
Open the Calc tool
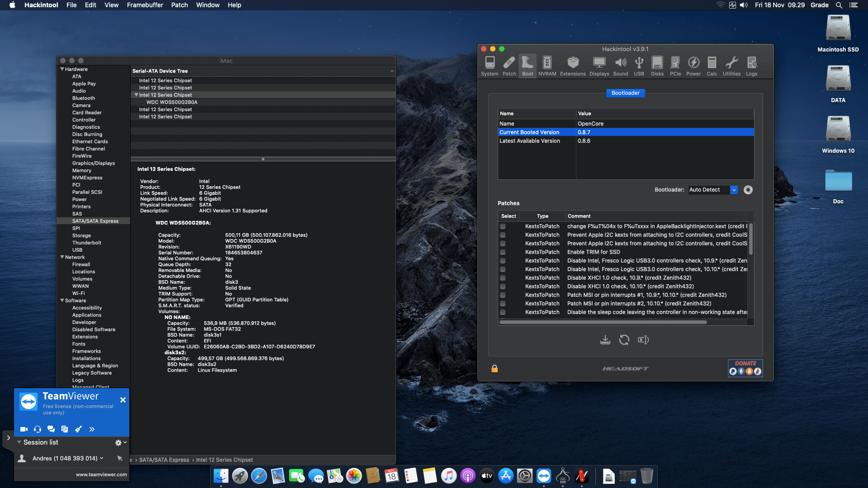click(x=712, y=66)
